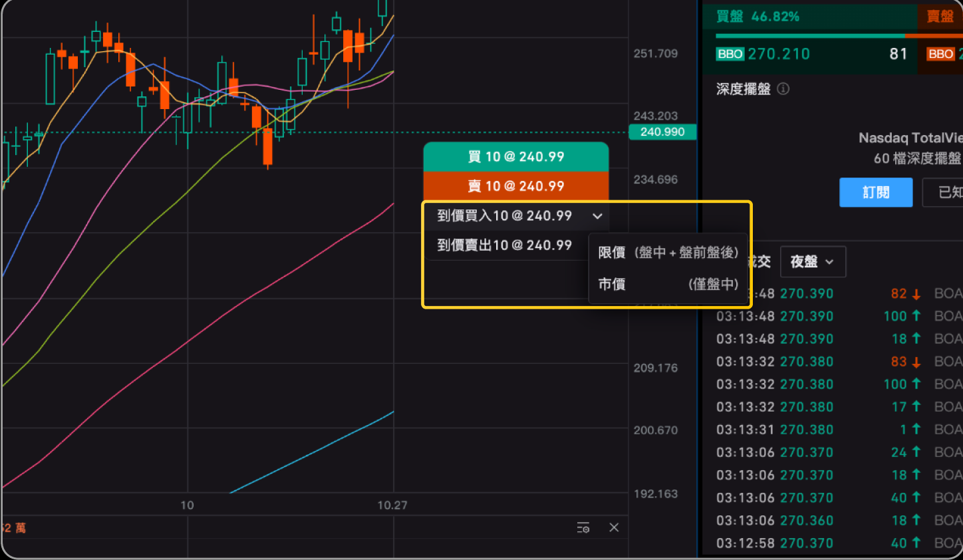Click the red down arrow beside 83
This screenshot has height=560, width=963.
(916, 362)
